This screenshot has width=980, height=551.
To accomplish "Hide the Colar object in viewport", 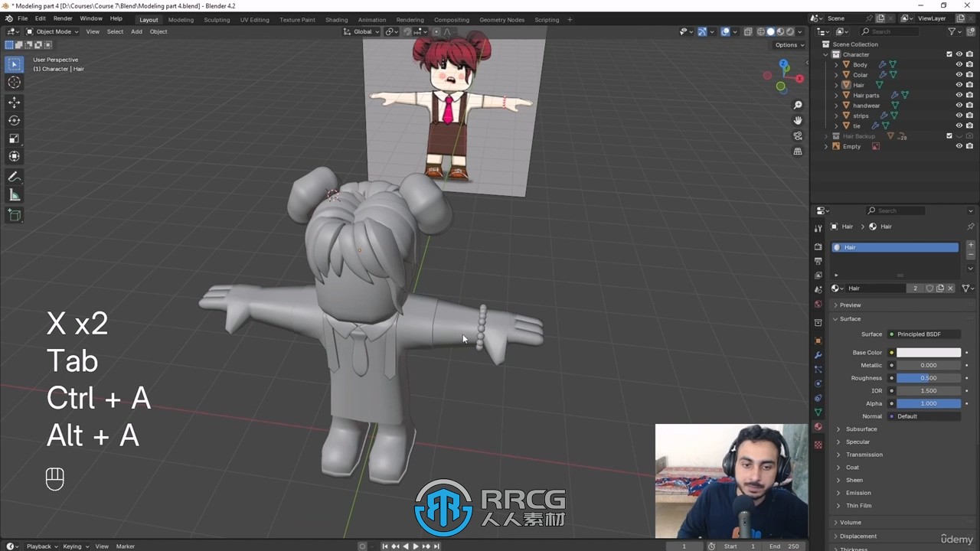I will pos(959,75).
